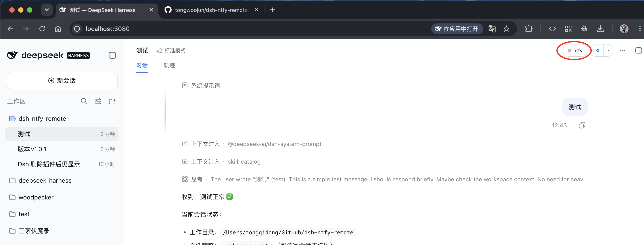The image size is (644, 245).
Task: View site information icon in address bar
Action: pos(77,29)
